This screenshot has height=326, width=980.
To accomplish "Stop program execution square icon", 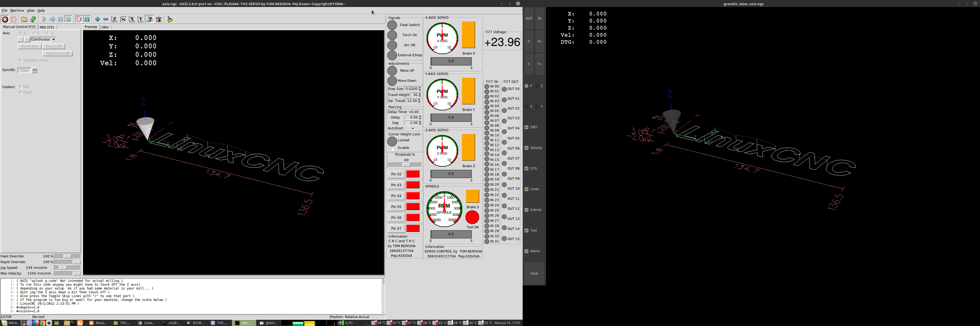I will (x=69, y=19).
